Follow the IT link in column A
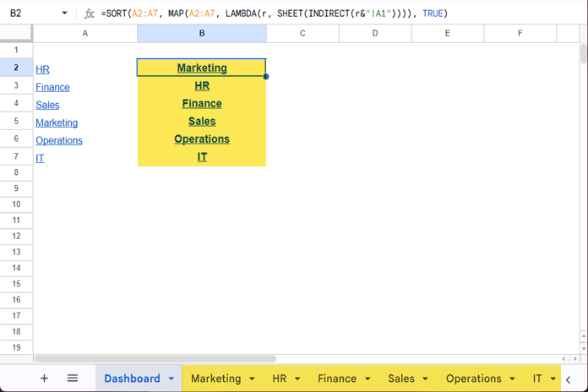Screen dimensions: 588x392 [x=40, y=158]
